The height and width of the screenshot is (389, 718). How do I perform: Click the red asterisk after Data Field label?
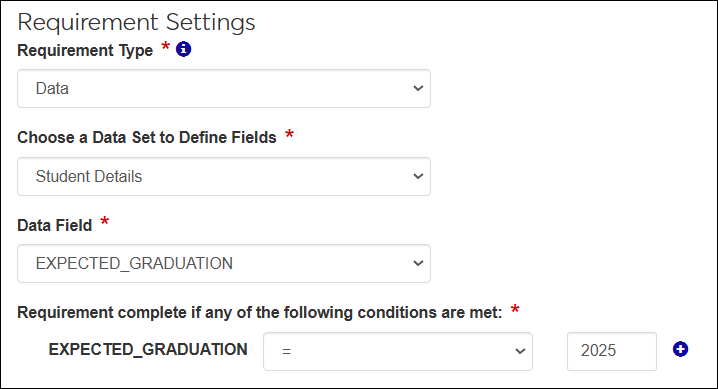point(104,222)
